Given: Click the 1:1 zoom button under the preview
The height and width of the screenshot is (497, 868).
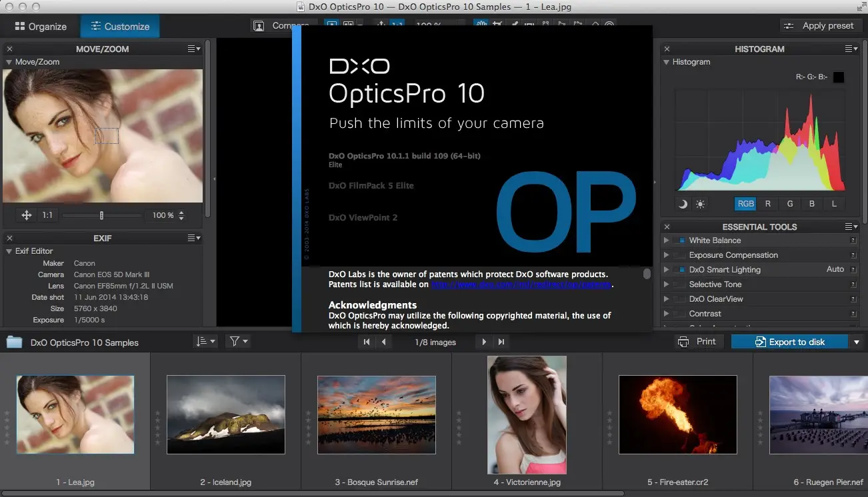Looking at the screenshot, I should (x=47, y=215).
